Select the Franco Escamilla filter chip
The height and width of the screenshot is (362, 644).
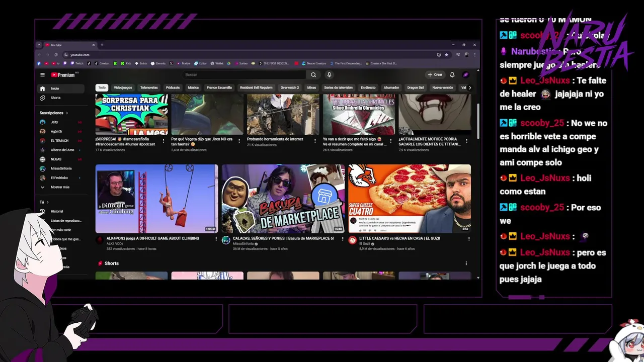click(x=219, y=87)
